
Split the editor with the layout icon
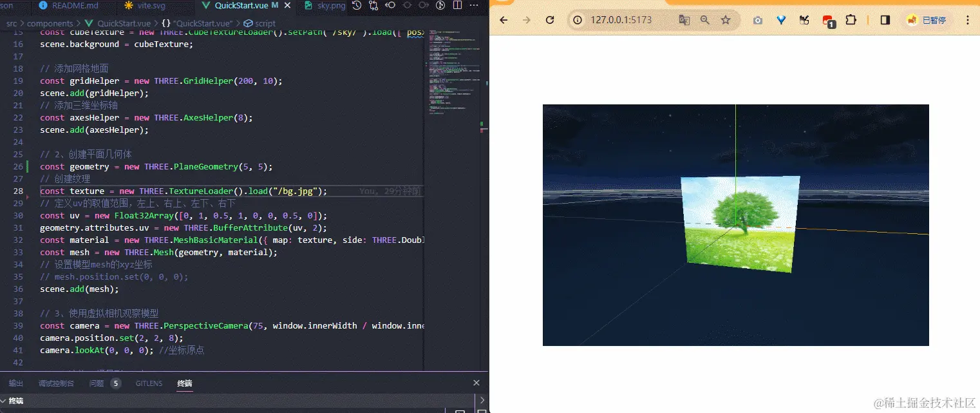pyautogui.click(x=458, y=6)
